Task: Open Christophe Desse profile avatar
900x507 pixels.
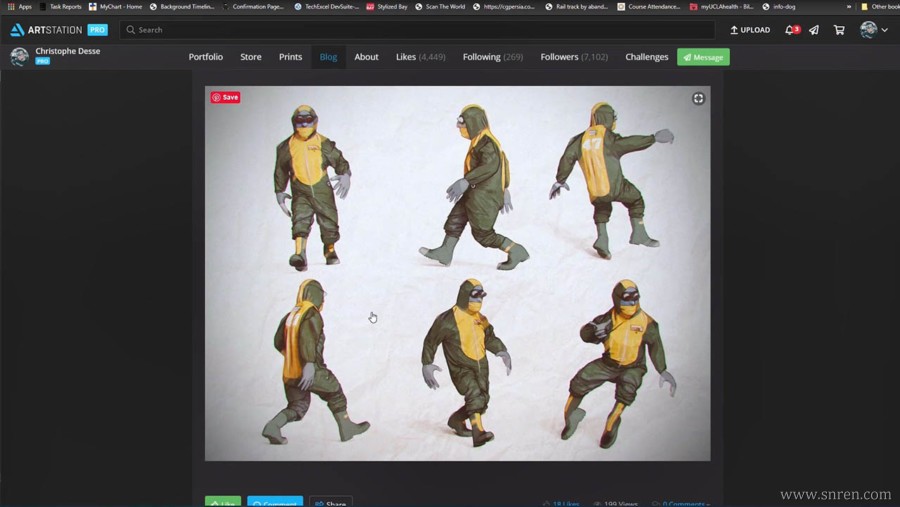Action: point(20,57)
